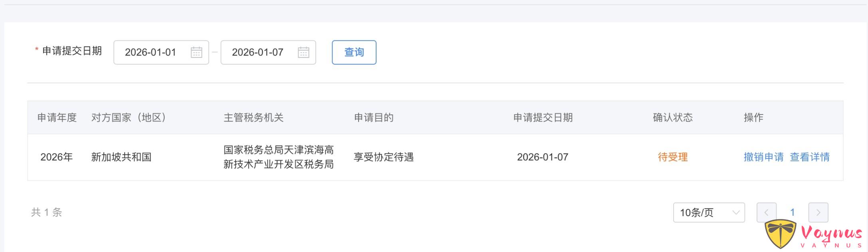Open the calendar icon for the end date
The height and width of the screenshot is (252, 868).
coord(303,52)
